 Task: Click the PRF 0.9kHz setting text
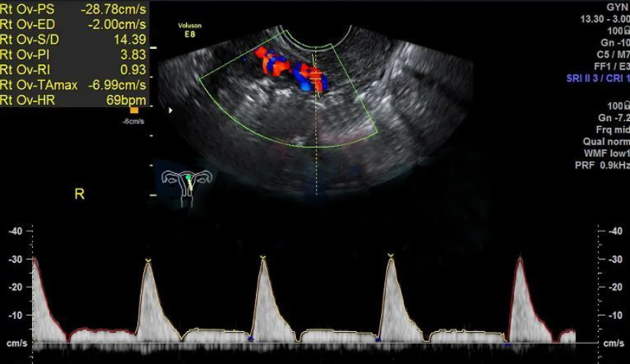coord(602,165)
